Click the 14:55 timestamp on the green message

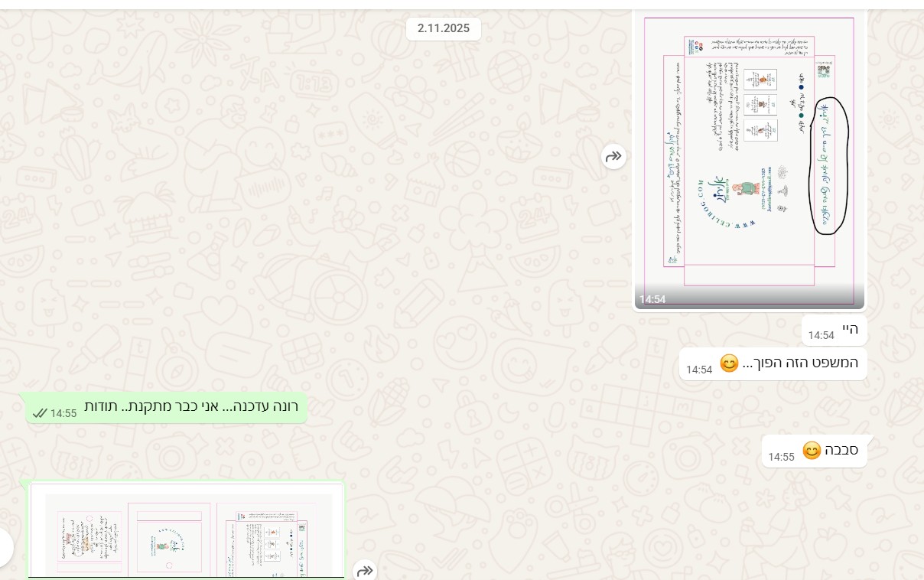coord(63,413)
